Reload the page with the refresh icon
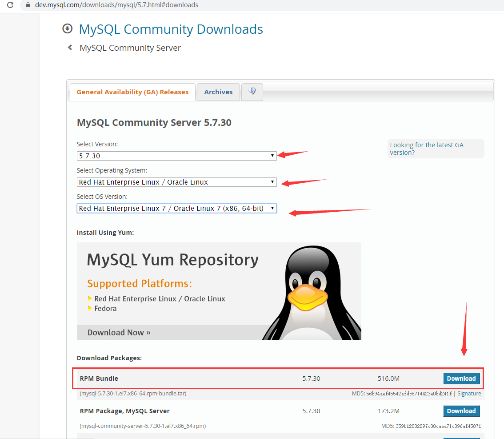The width and height of the screenshot is (504, 439). point(10,5)
